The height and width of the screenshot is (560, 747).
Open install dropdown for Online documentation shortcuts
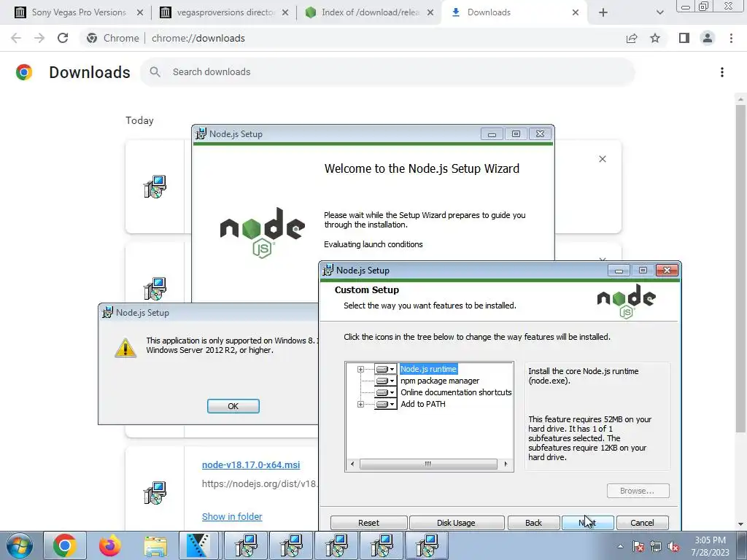tap(385, 392)
